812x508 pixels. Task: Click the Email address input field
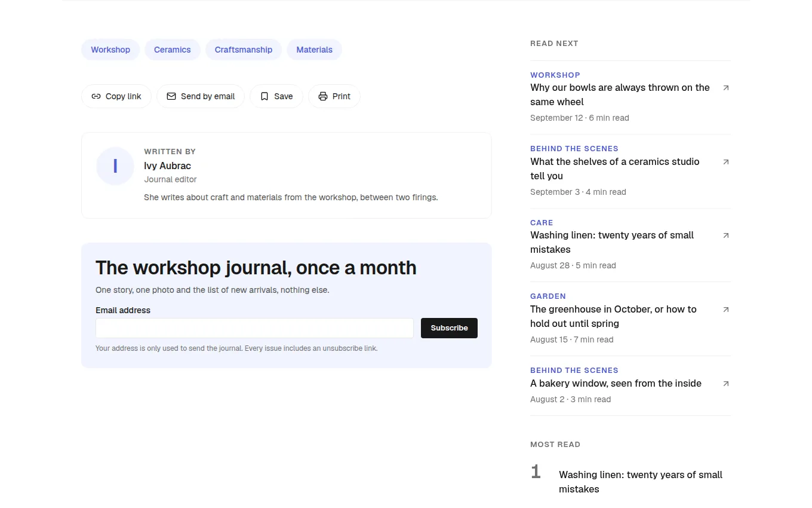pyautogui.click(x=254, y=328)
